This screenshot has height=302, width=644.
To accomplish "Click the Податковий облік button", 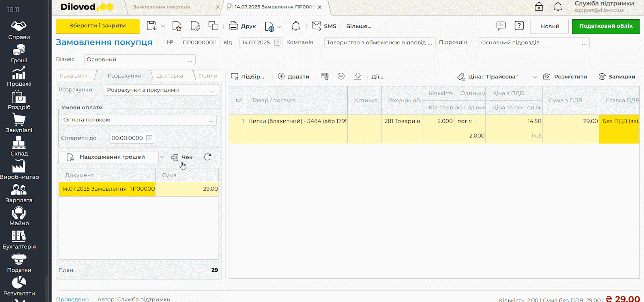I will pos(605,26).
